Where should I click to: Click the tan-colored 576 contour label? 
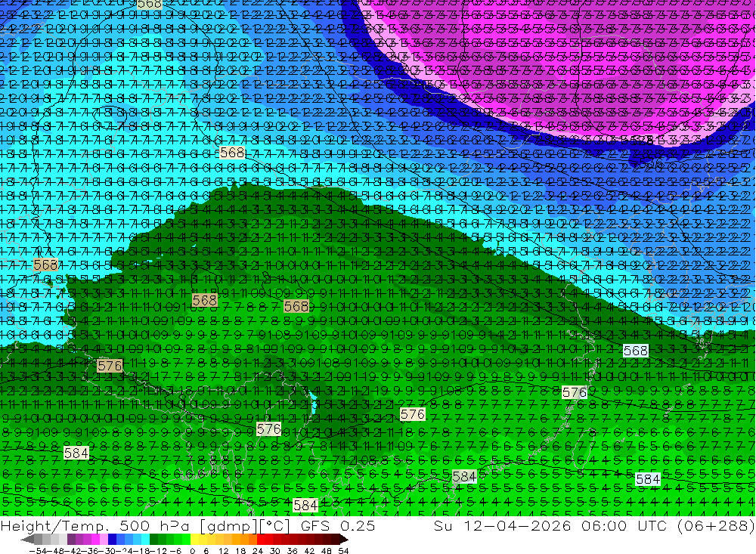pos(110,366)
